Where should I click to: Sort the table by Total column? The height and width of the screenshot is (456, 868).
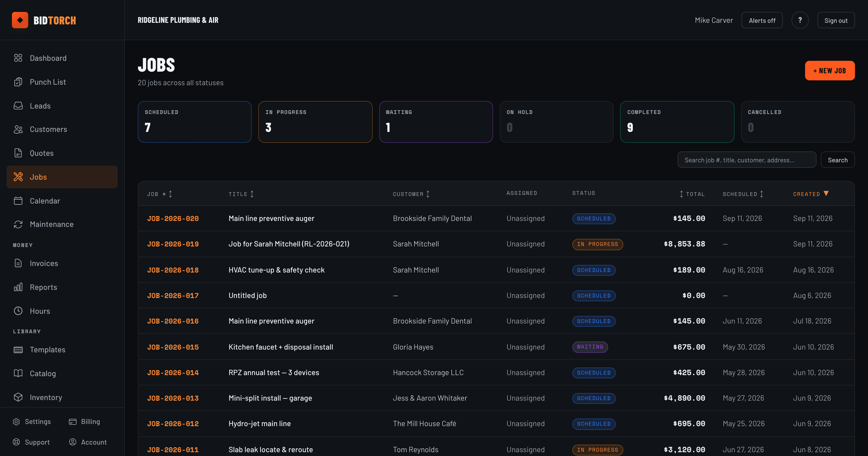click(692, 194)
